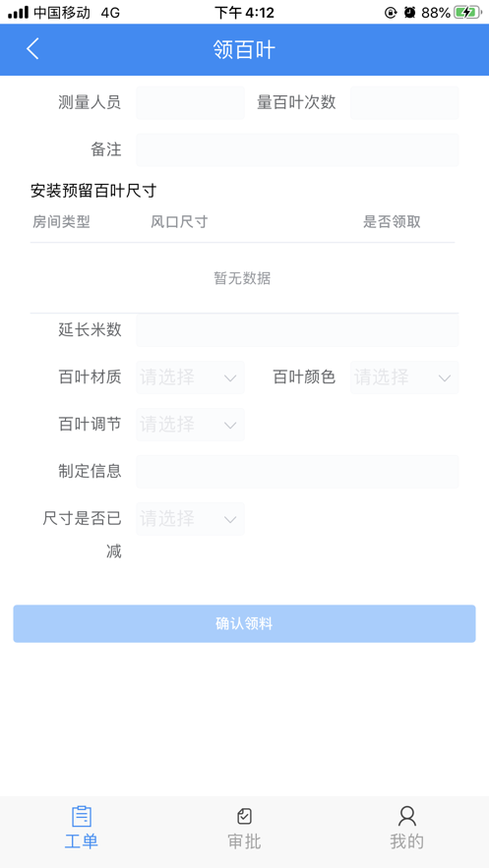489x868 pixels.
Task: Tap the 风口尺寸 column header
Action: pos(179,222)
